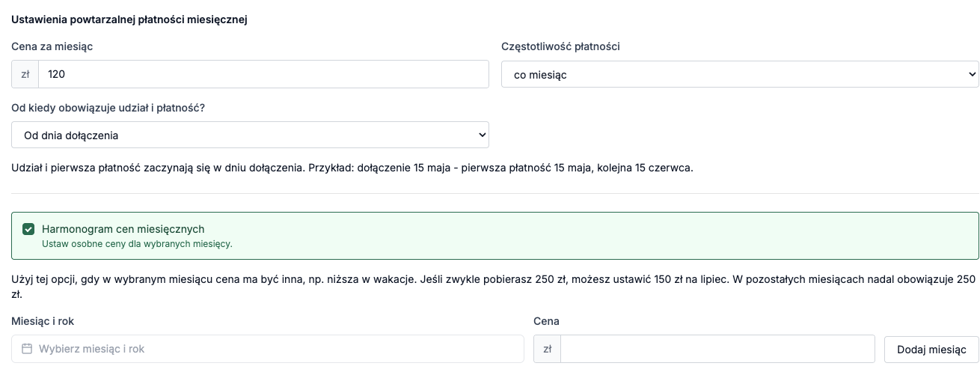Click the calendar icon in month picker
The height and width of the screenshot is (378, 980).
click(x=28, y=349)
